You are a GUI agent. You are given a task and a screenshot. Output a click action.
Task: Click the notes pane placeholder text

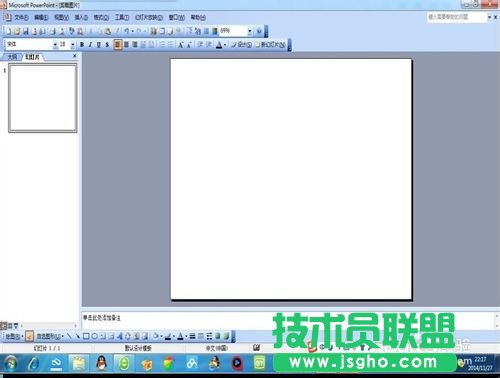coord(102,318)
